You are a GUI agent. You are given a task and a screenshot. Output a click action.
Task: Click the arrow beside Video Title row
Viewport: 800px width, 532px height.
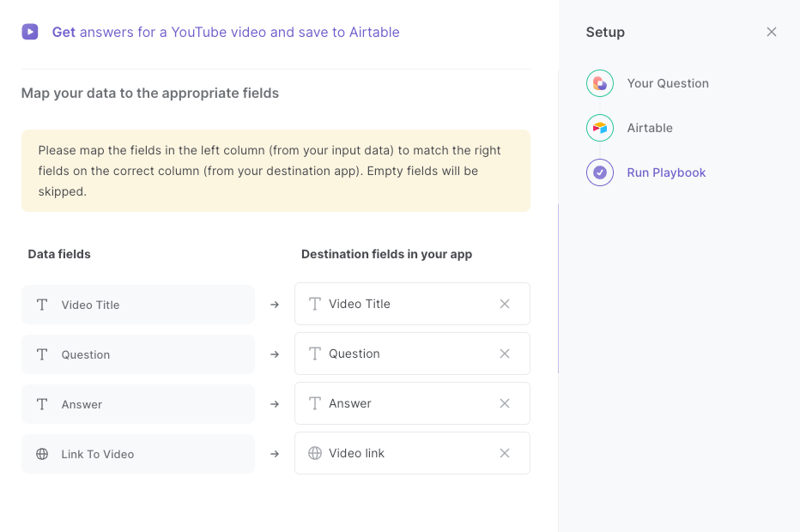click(x=275, y=305)
